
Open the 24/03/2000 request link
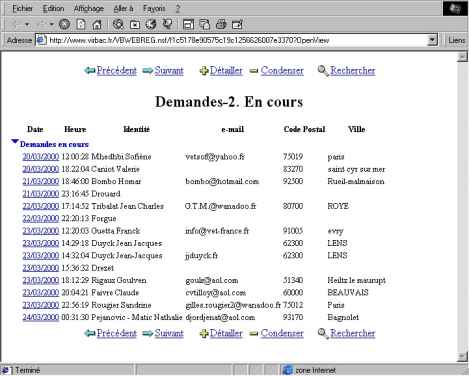[41, 317]
